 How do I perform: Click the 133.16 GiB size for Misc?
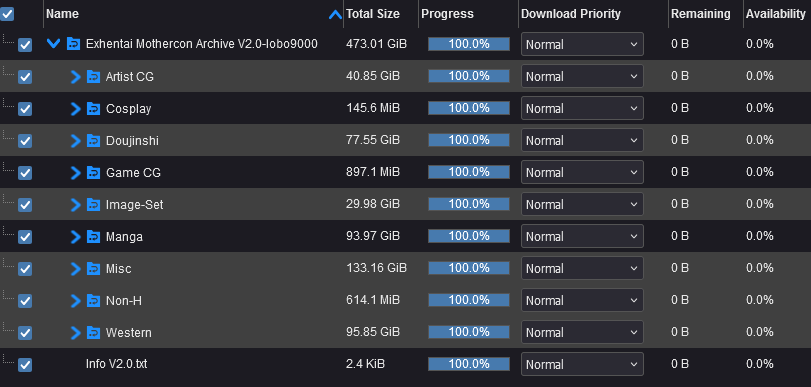(377, 268)
